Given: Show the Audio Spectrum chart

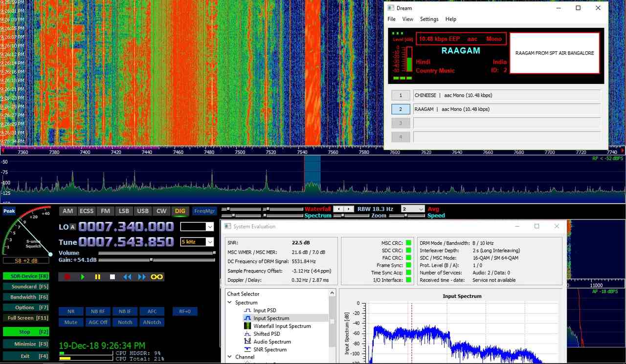Looking at the screenshot, I should pyautogui.click(x=272, y=342).
